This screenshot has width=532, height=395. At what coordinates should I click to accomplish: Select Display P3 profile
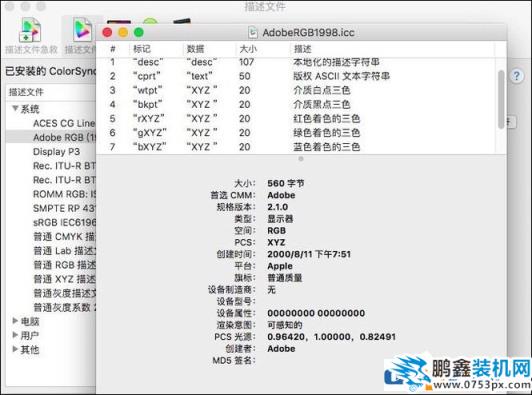coord(56,151)
